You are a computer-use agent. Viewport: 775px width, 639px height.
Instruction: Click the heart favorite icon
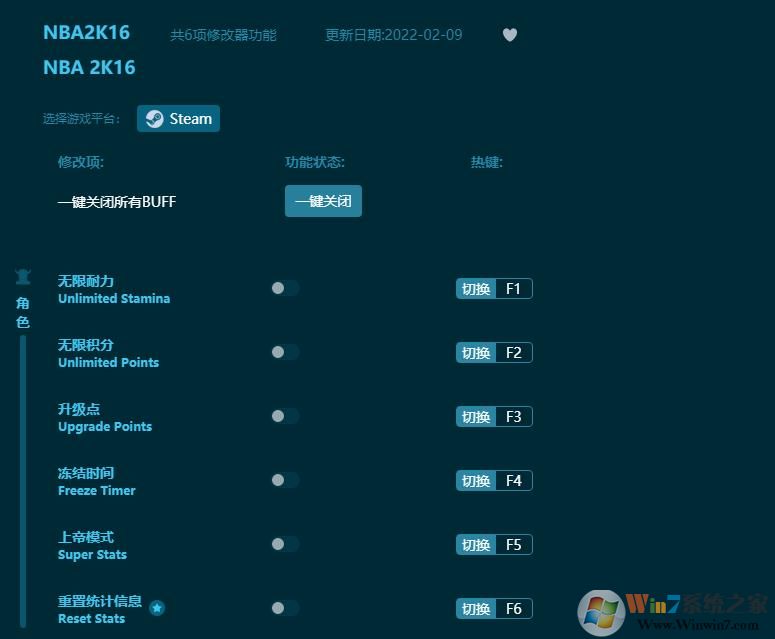(x=510, y=35)
